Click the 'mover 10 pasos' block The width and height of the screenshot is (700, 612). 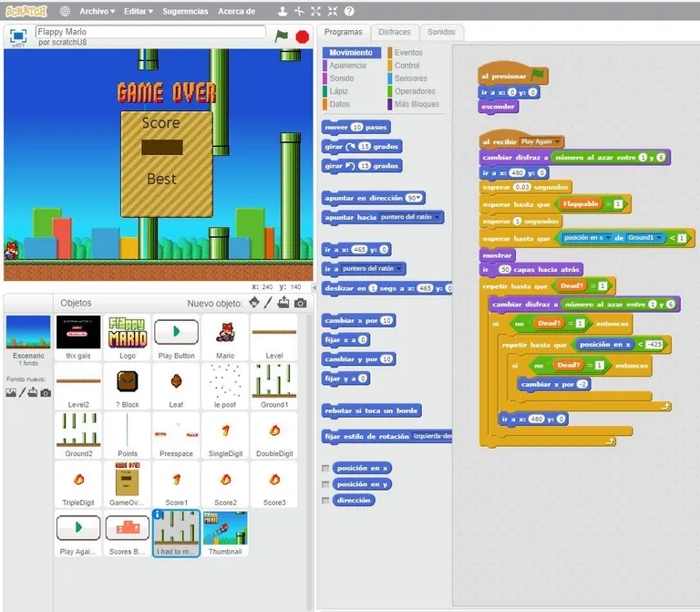(x=355, y=128)
